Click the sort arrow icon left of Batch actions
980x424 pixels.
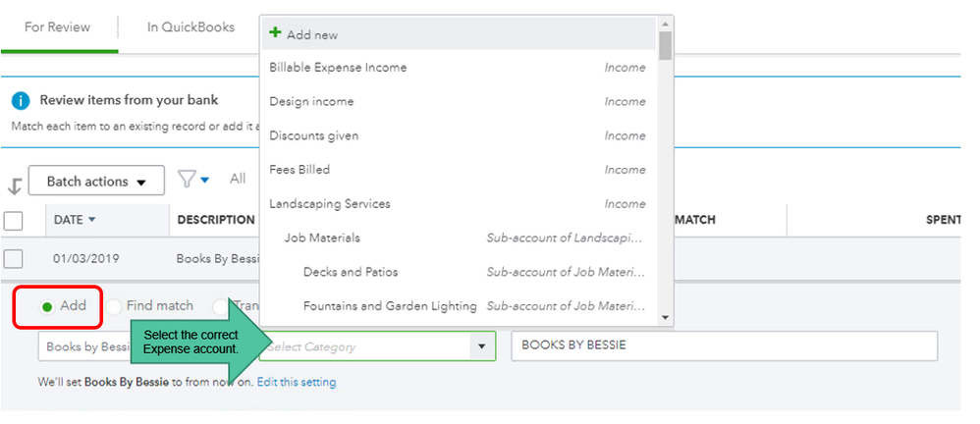click(x=14, y=185)
